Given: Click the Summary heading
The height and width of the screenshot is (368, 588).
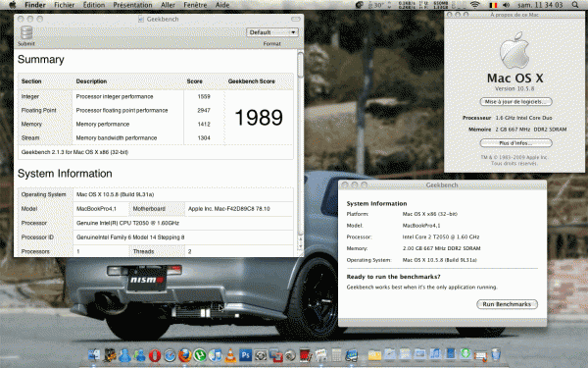Looking at the screenshot, I should click(x=40, y=59).
